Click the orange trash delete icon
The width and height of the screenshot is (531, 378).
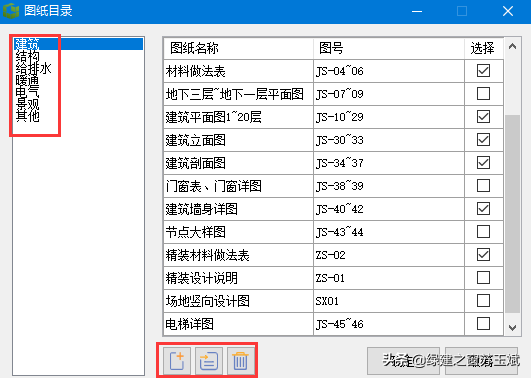click(240, 361)
